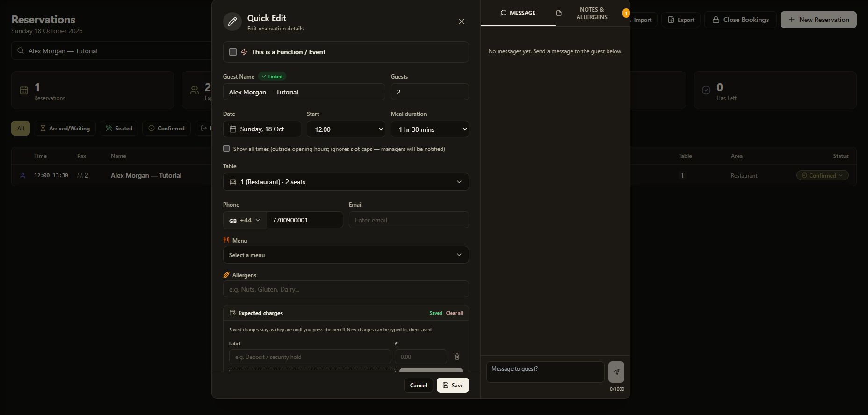Open the Start time dropdown

click(x=346, y=129)
